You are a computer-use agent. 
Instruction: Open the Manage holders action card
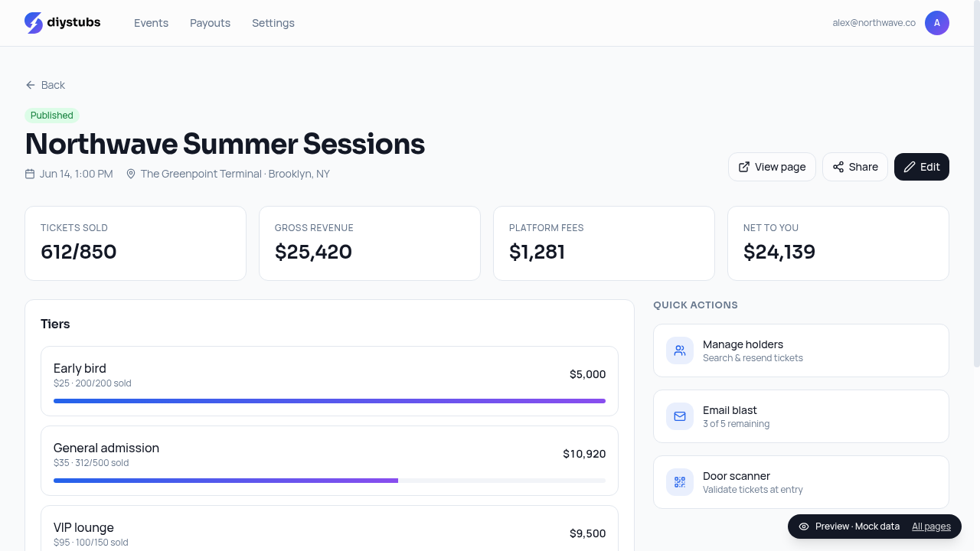point(801,350)
